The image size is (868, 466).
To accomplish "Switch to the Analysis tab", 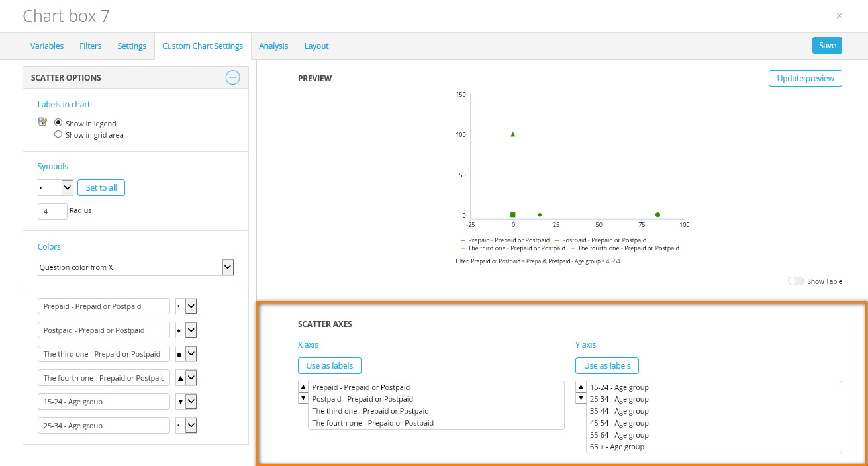I will point(273,46).
